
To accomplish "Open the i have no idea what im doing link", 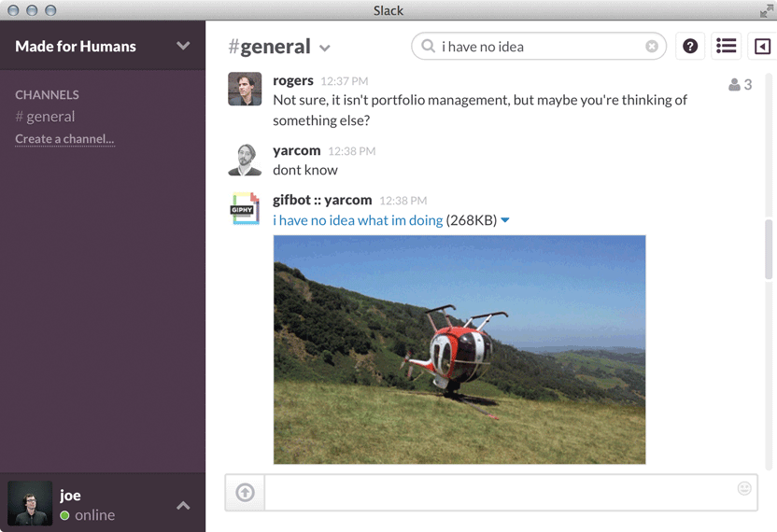I will click(358, 220).
